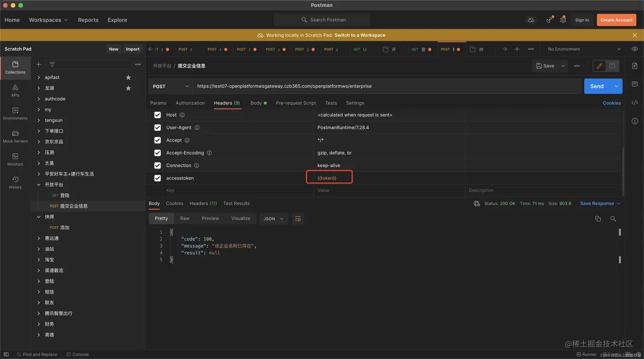The height and width of the screenshot is (359, 644).
Task: Open the Mock Servers sidebar panel
Action: (15, 137)
